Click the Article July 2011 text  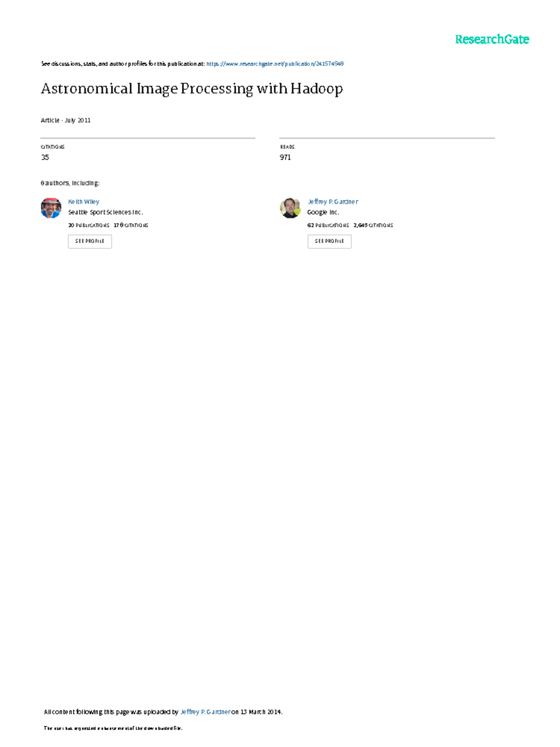pyautogui.click(x=65, y=120)
